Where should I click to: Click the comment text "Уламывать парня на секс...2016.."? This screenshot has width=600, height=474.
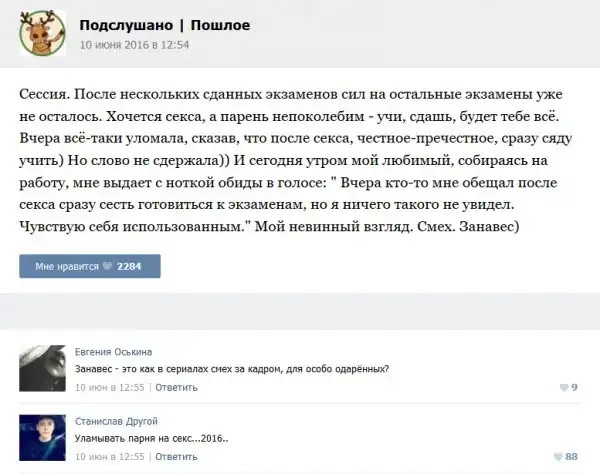(151, 438)
